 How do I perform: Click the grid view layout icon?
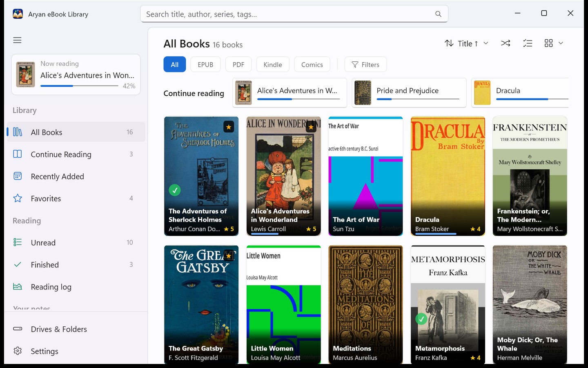pyautogui.click(x=548, y=43)
